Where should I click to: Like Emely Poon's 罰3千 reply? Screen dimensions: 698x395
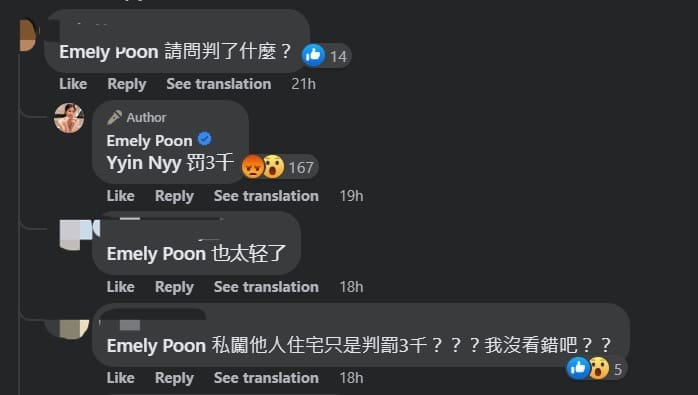point(121,196)
